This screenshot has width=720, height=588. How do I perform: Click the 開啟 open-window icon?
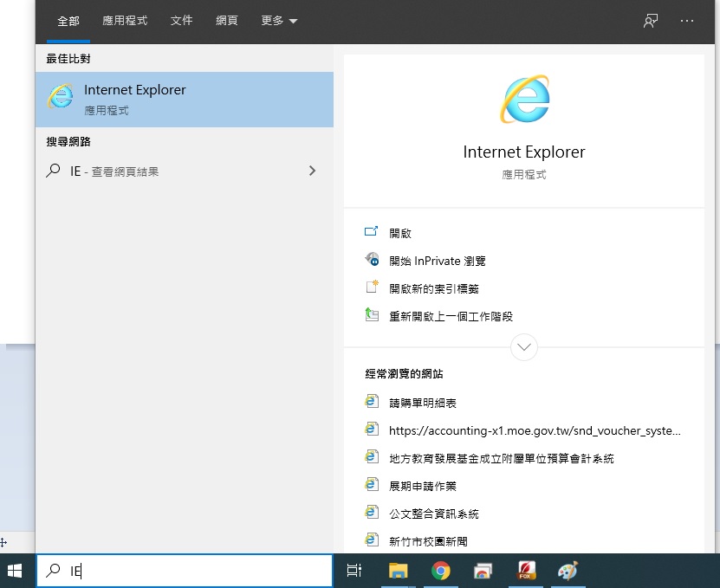tap(372, 231)
